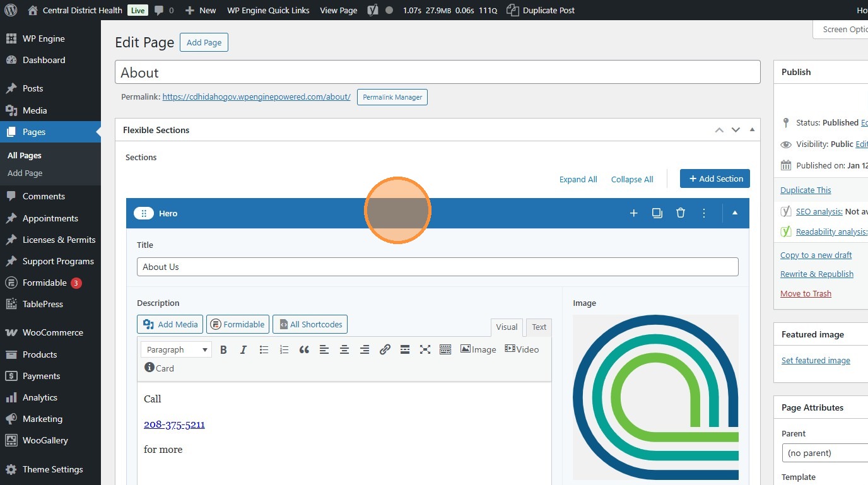Viewport: 868px width, 485px height.
Task: Toggle numbered list formatting
Action: [x=284, y=349]
